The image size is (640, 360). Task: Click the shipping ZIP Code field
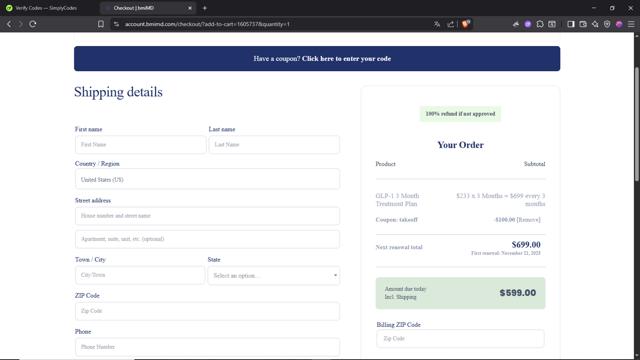coord(207,311)
